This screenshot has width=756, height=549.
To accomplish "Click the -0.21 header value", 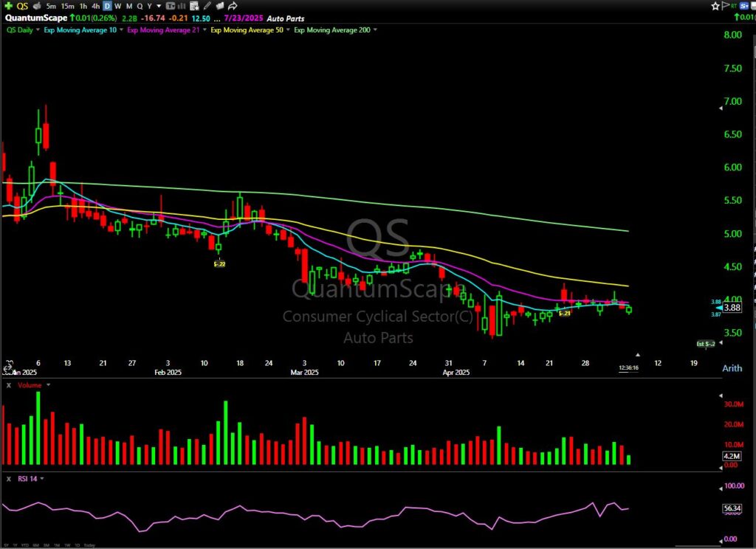I will click(x=179, y=18).
